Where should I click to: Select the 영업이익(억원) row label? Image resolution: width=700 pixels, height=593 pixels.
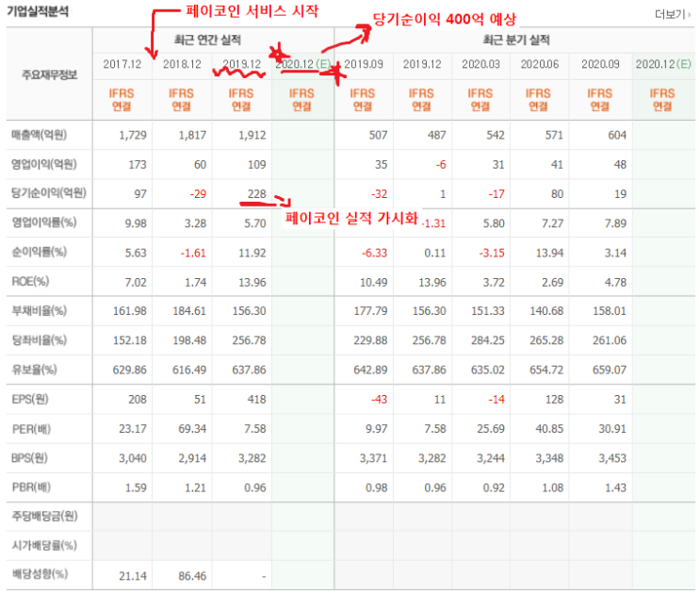[44, 164]
